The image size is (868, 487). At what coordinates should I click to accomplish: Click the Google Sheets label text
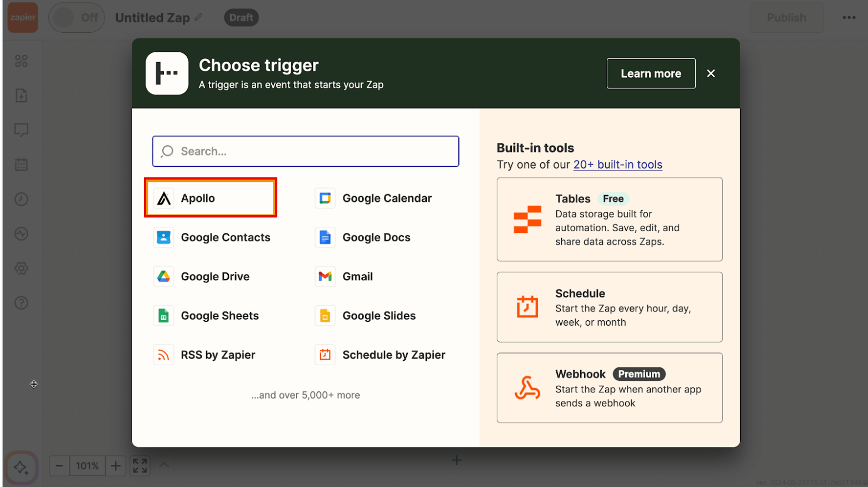pos(220,316)
